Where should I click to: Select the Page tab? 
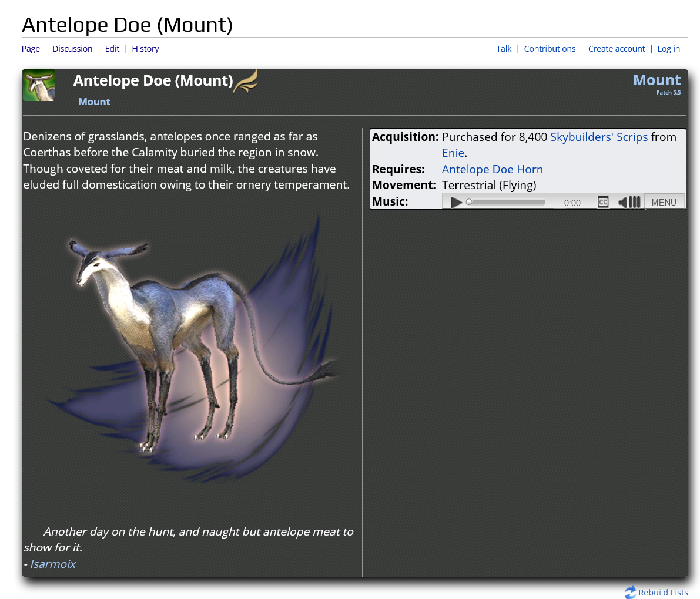(x=31, y=49)
